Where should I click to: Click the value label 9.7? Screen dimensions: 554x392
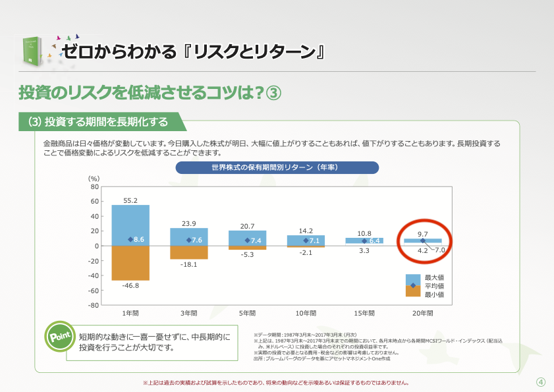pyautogui.click(x=422, y=234)
